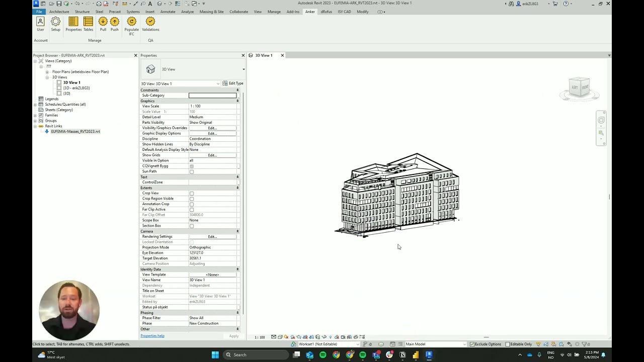
Task: Enable the Section Box checkbox
Action: [x=192, y=226]
